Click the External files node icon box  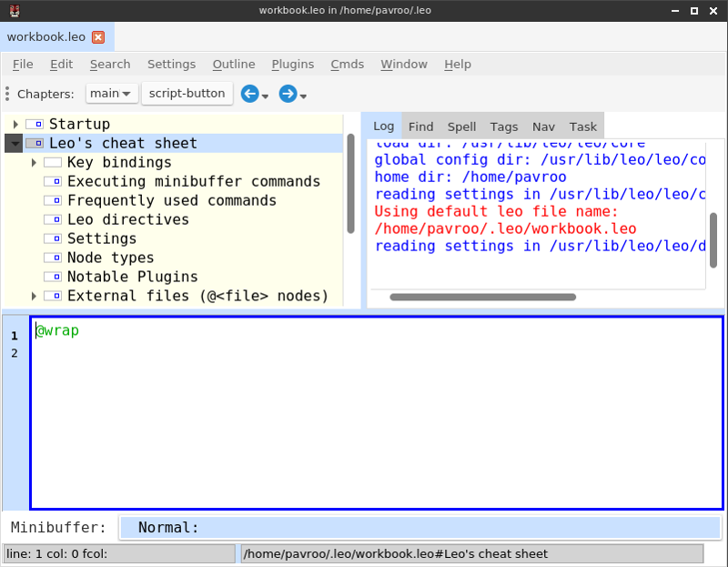tap(53, 296)
